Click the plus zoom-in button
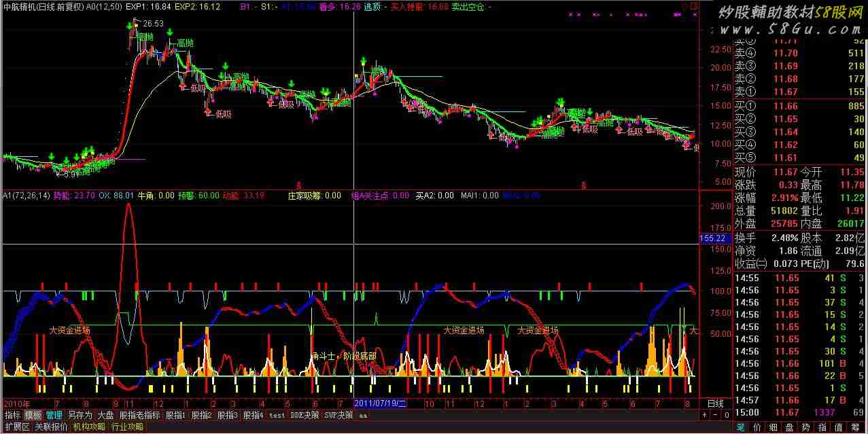This screenshot has height=434, width=868. pos(705,415)
